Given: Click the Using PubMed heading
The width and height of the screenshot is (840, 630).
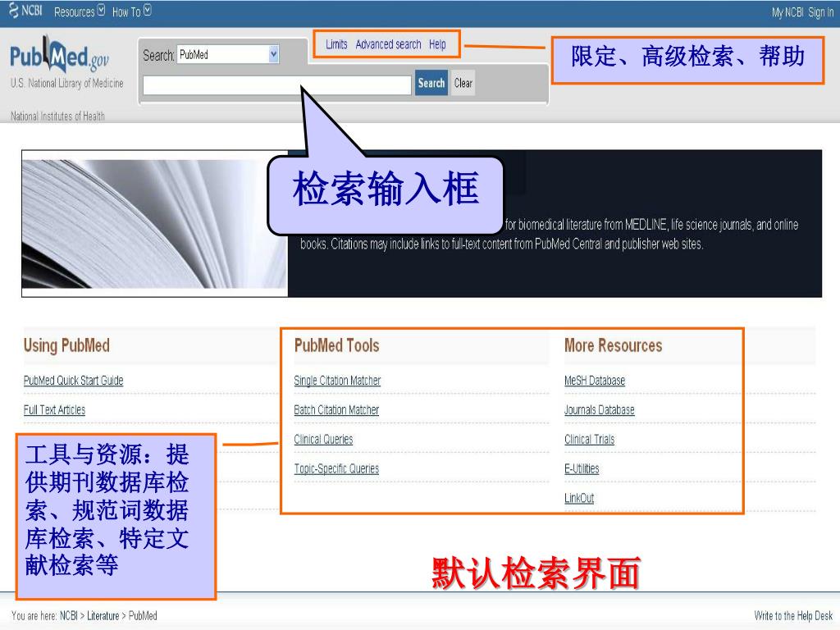Looking at the screenshot, I should point(66,345).
